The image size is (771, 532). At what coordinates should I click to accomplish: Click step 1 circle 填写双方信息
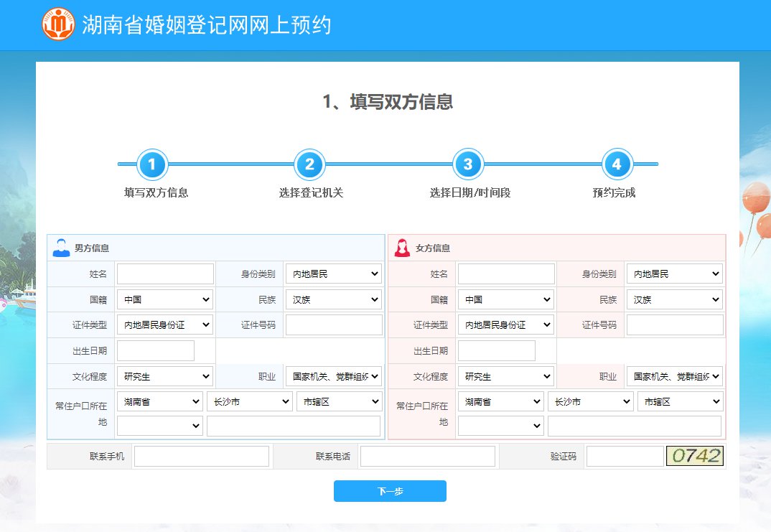152,164
